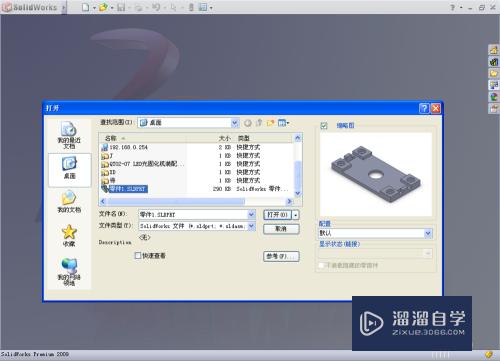Open the Design Library task pane tab
Viewport: 500px width, 361px height.
[x=494, y=62]
